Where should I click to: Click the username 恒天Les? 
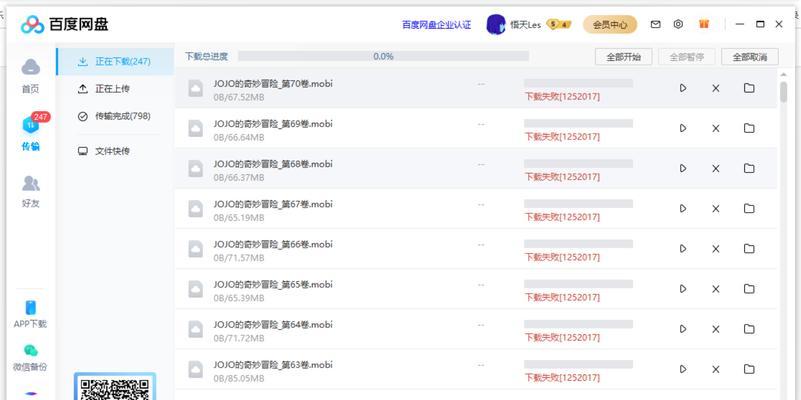tap(525, 25)
